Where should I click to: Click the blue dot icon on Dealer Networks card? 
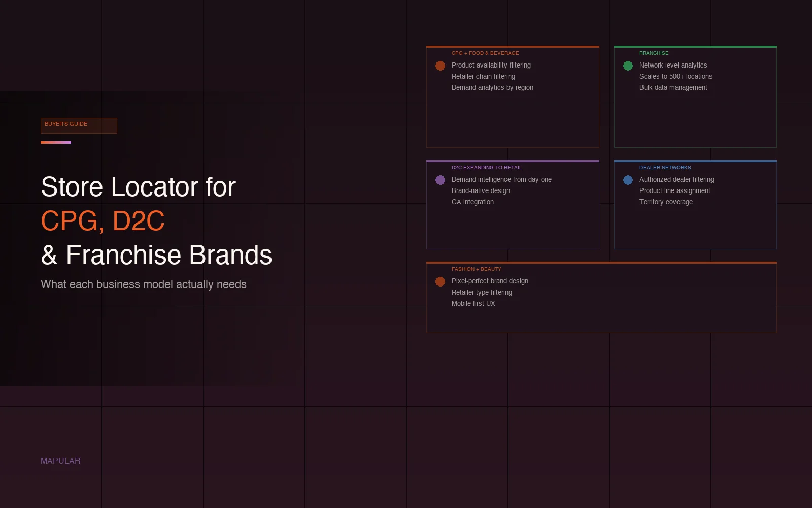pyautogui.click(x=628, y=180)
